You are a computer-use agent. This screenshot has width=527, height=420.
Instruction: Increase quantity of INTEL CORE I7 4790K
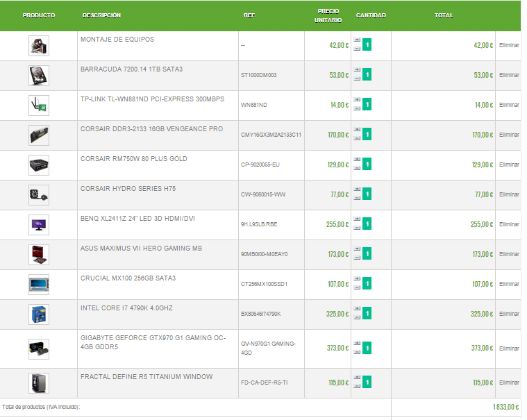(x=357, y=309)
